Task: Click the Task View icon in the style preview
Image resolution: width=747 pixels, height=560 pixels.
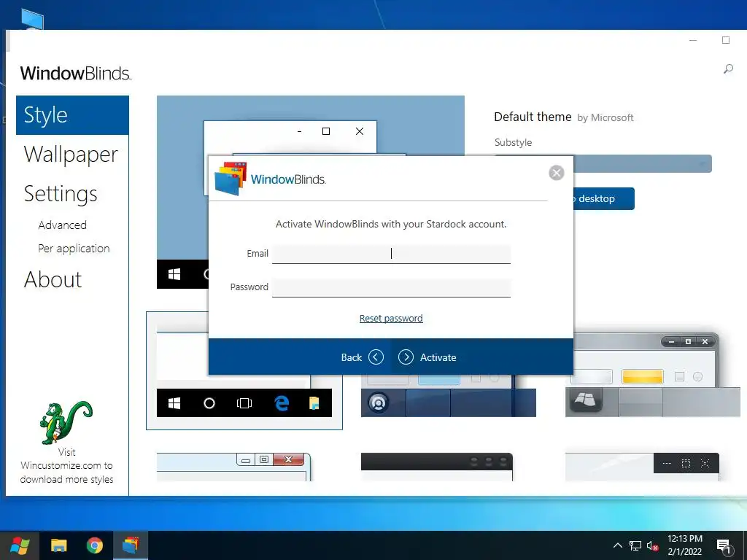Action: (244, 403)
